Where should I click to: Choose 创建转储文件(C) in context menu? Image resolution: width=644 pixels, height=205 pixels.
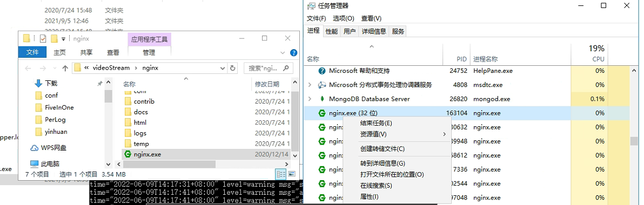(382, 149)
